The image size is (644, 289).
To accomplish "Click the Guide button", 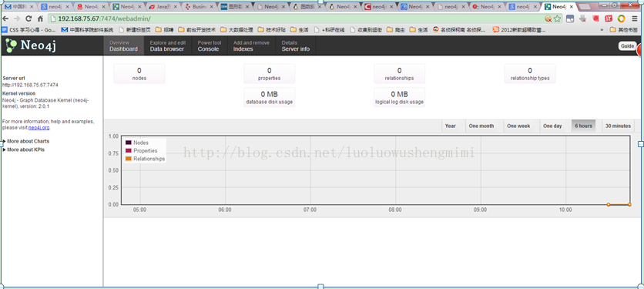I will [627, 46].
